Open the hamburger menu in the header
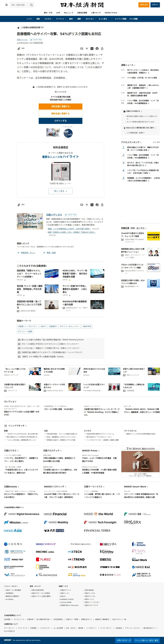 click(6, 5)
